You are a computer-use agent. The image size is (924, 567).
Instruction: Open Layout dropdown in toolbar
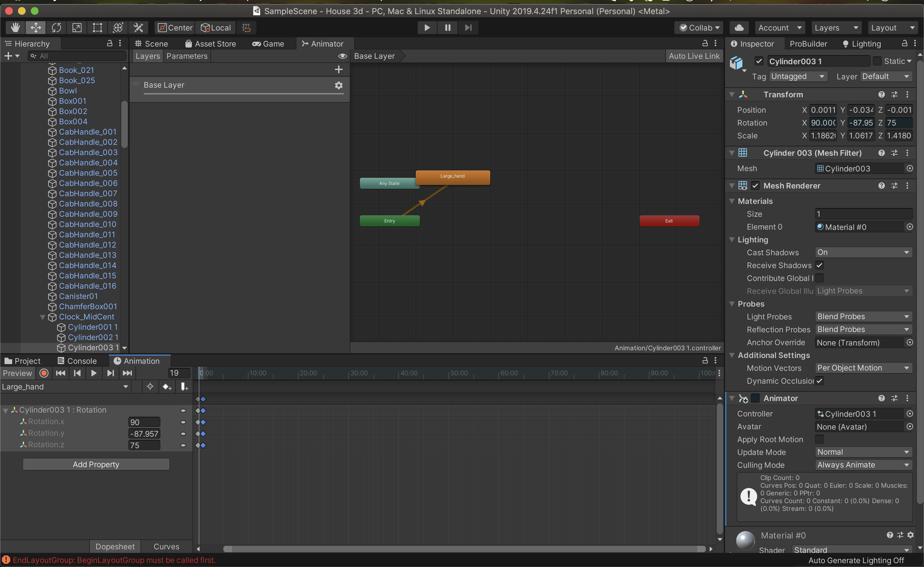pyautogui.click(x=893, y=27)
